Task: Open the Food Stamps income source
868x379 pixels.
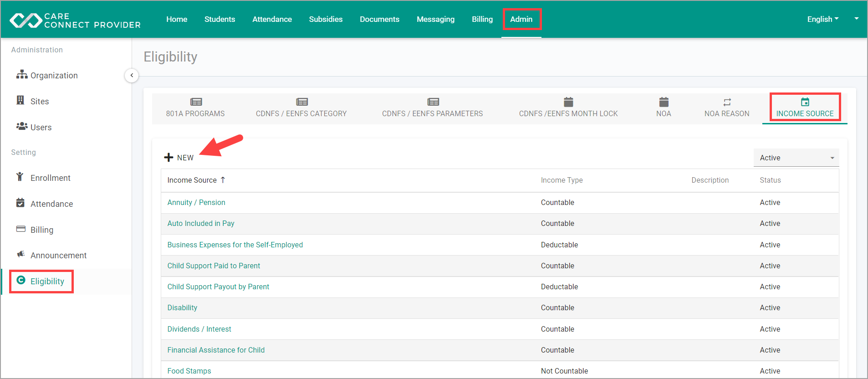Action: (189, 371)
